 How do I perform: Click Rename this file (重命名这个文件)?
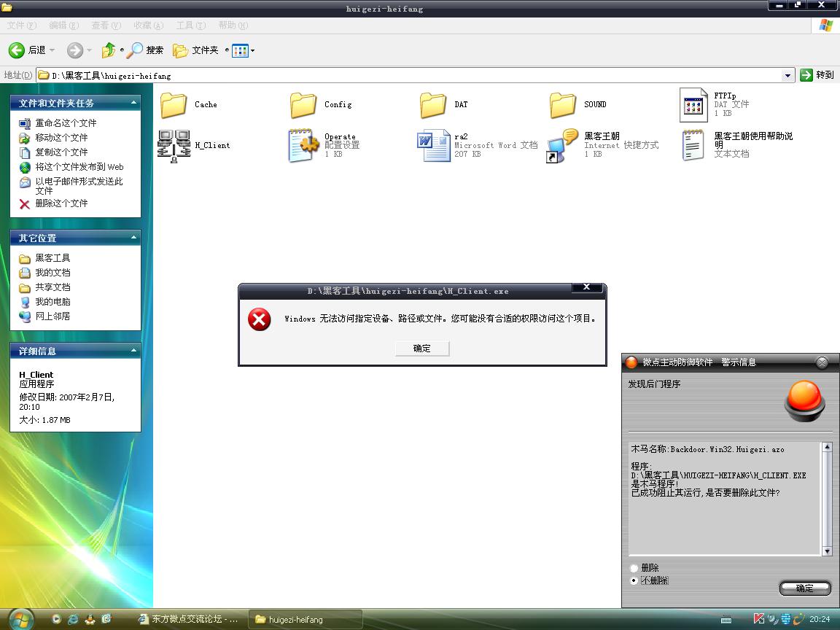pyautogui.click(x=58, y=123)
